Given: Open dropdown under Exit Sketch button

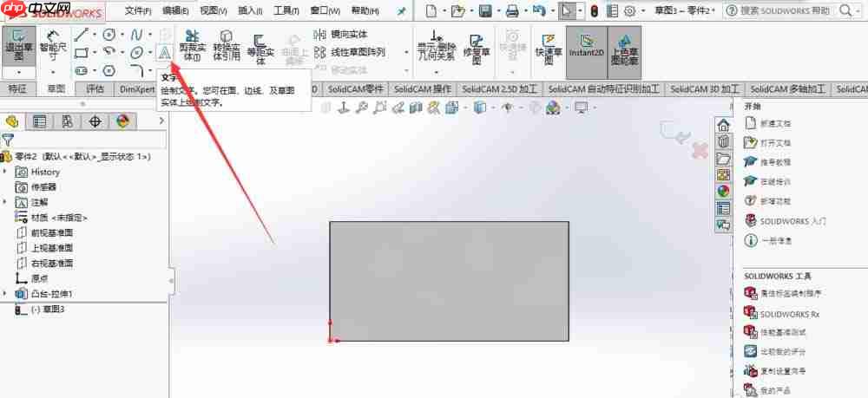Looking at the screenshot, I should [x=19, y=73].
